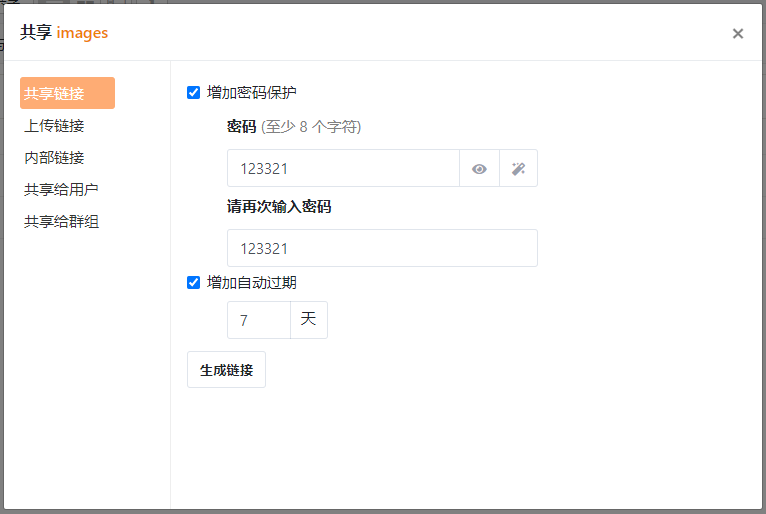766x514 pixels.
Task: Select the 共享链接 tab
Action: click(67, 93)
